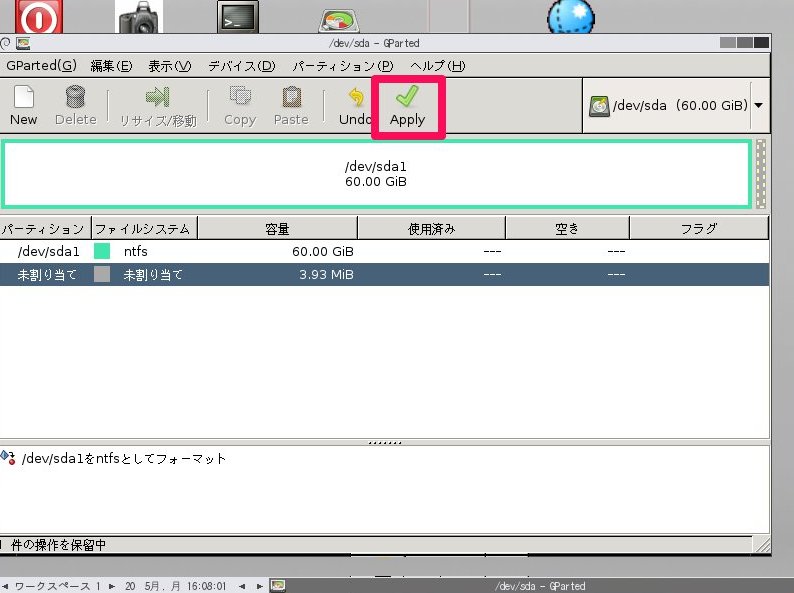794x593 pixels.
Task: Click previous workspace arrow in taskbar
Action: 5,586
